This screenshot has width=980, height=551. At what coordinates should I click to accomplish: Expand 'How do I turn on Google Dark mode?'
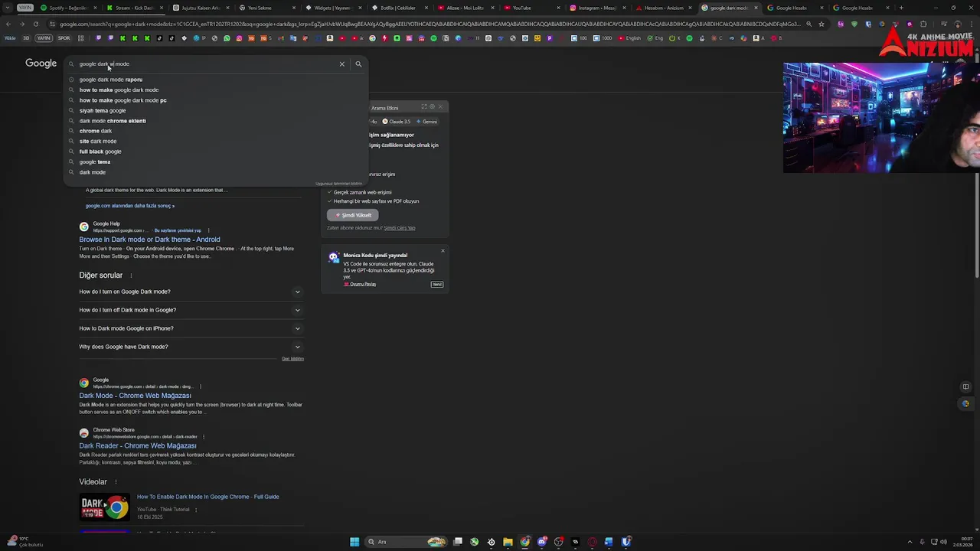click(191, 292)
